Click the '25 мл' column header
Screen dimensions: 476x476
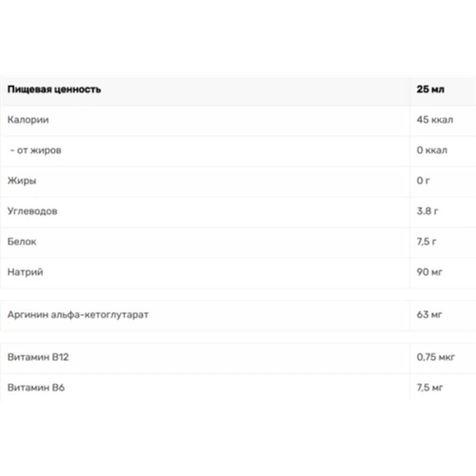click(431, 90)
